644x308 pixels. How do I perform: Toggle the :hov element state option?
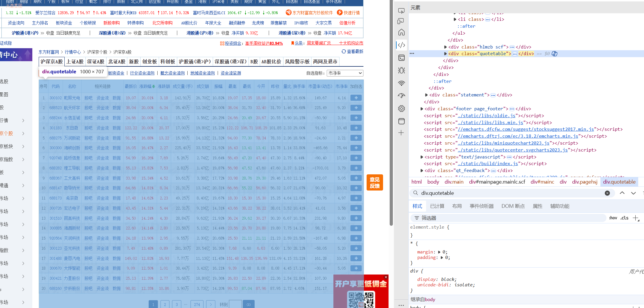click(613, 218)
